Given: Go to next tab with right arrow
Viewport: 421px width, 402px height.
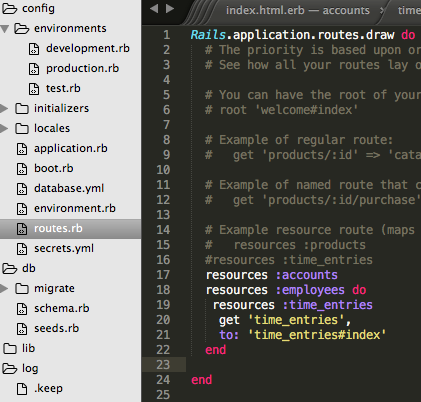Looking at the screenshot, I should coord(170,9).
